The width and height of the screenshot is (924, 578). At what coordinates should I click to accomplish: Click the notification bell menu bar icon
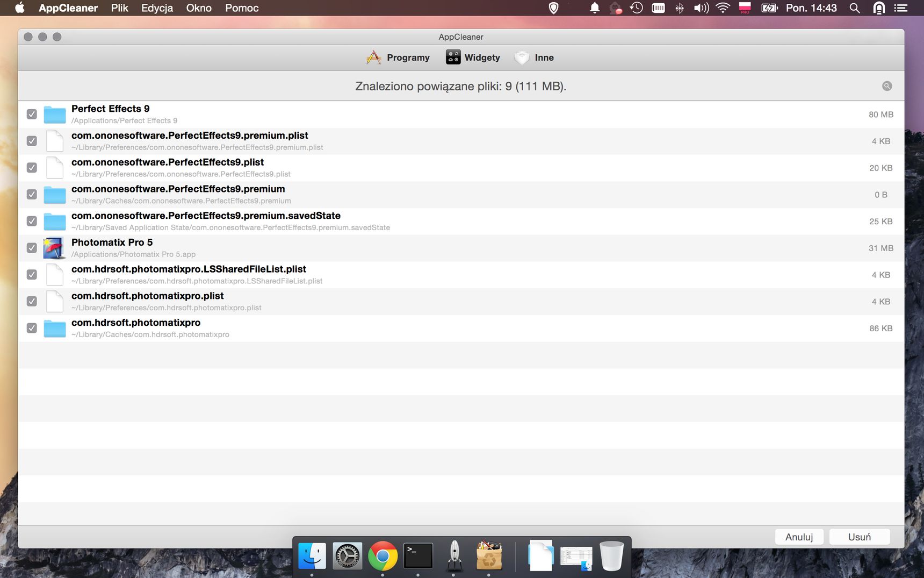pos(595,8)
